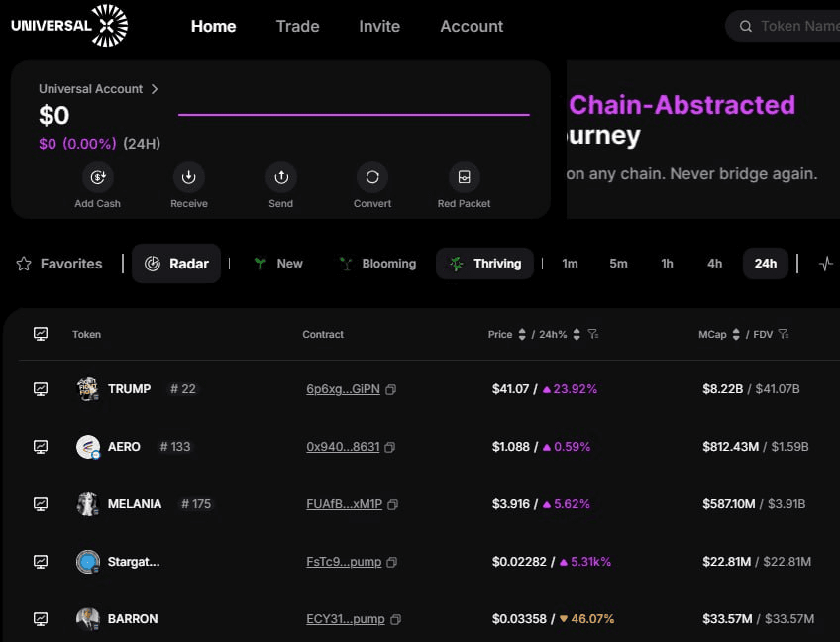
Task: Click the Receive download icon
Action: [188, 176]
